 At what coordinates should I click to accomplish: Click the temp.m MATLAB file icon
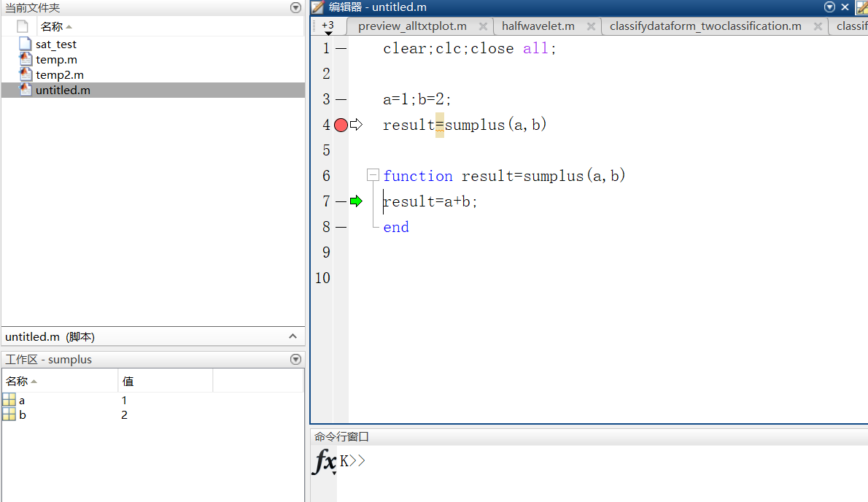click(x=26, y=59)
